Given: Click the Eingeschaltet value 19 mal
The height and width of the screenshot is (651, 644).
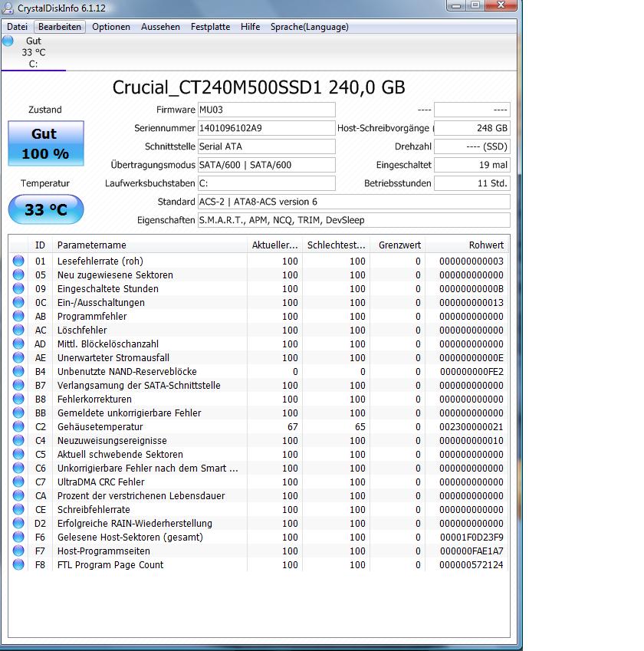Looking at the screenshot, I should coord(472,165).
